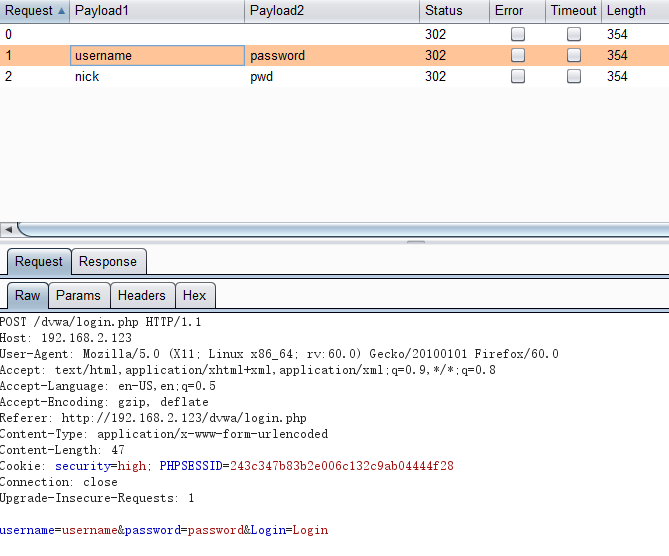669x556 pixels.
Task: Click the username cell in Payload1
Action: coord(156,55)
